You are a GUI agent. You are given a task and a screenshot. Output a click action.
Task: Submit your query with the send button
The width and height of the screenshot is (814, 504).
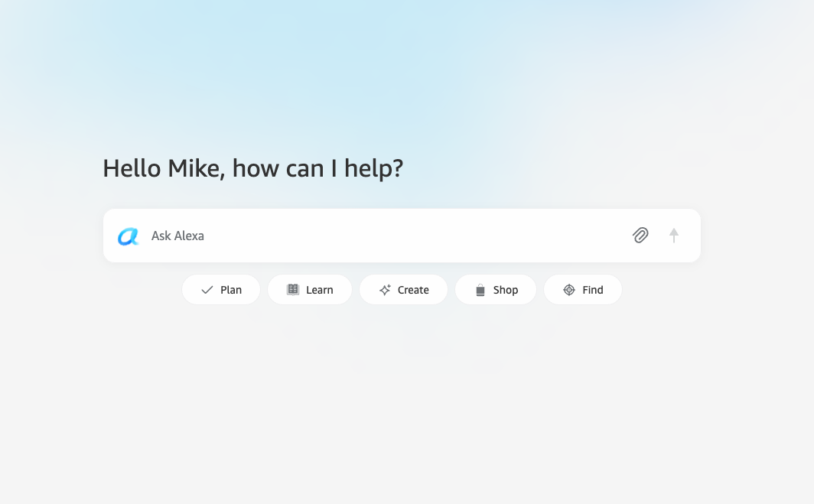click(x=674, y=236)
